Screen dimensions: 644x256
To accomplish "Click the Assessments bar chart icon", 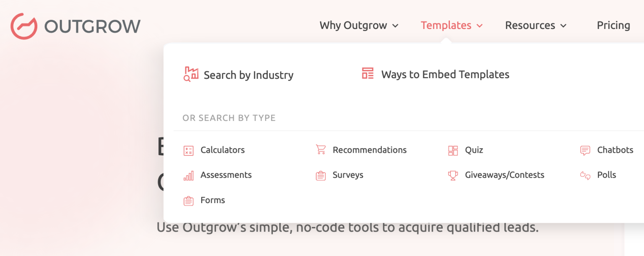I will [188, 175].
